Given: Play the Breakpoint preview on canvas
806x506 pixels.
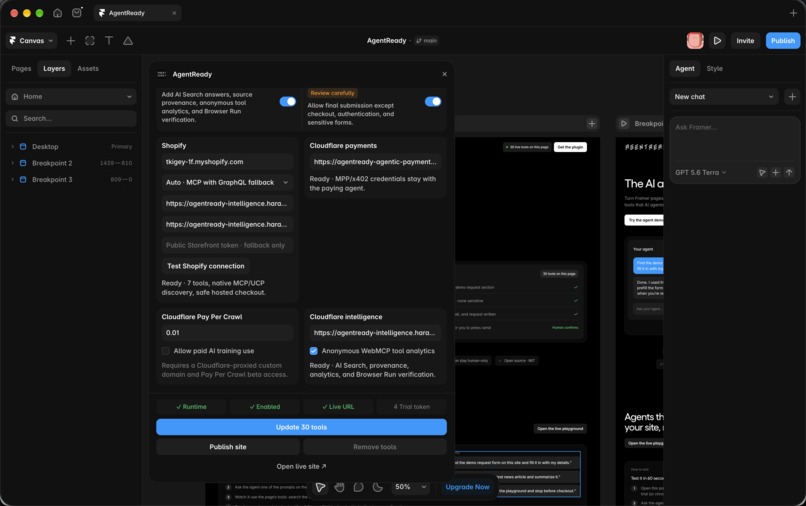Looking at the screenshot, I should point(624,123).
